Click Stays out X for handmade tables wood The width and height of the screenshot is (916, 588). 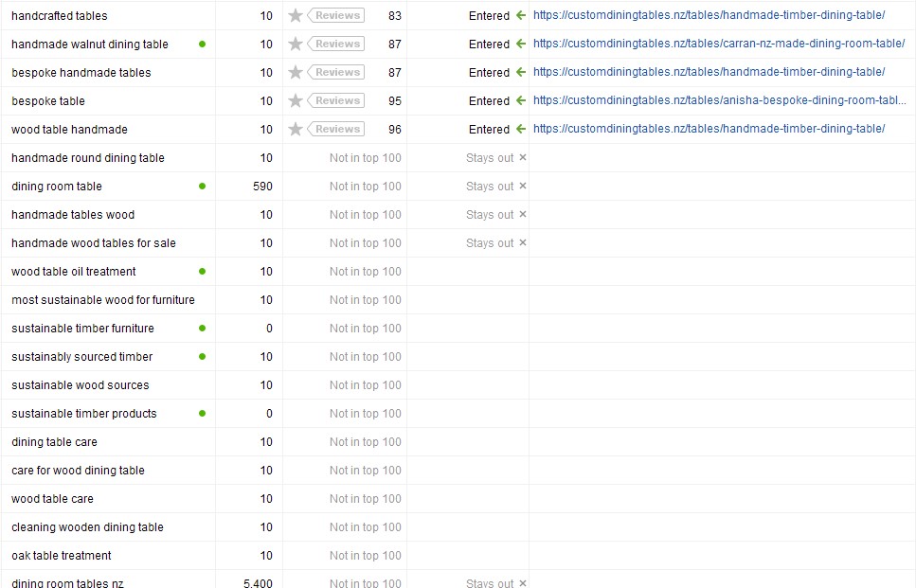523,214
